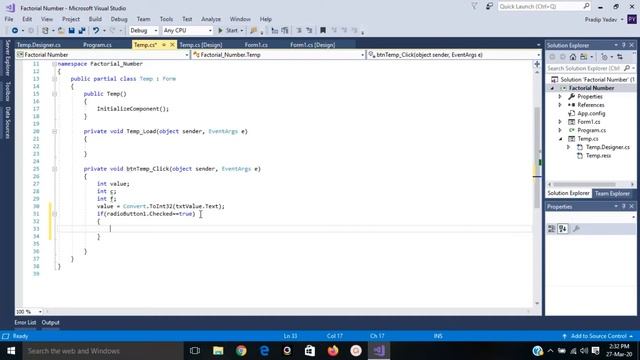Click the Open File toolbar icon
Viewport: 640px width, 360px height.
(61, 31)
